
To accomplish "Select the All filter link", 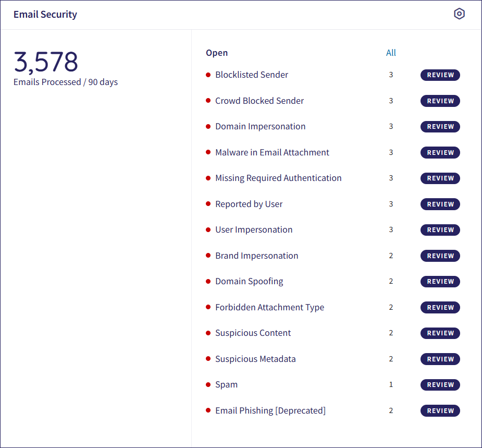I will (391, 53).
